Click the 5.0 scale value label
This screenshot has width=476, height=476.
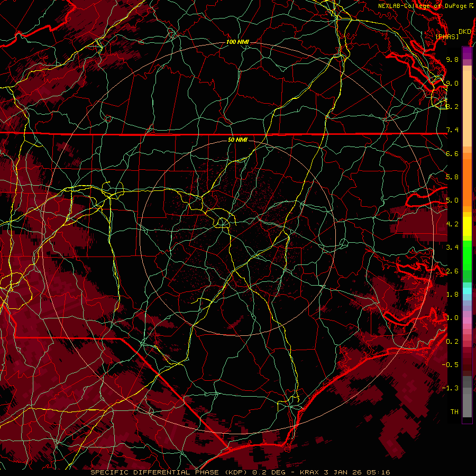point(452,200)
